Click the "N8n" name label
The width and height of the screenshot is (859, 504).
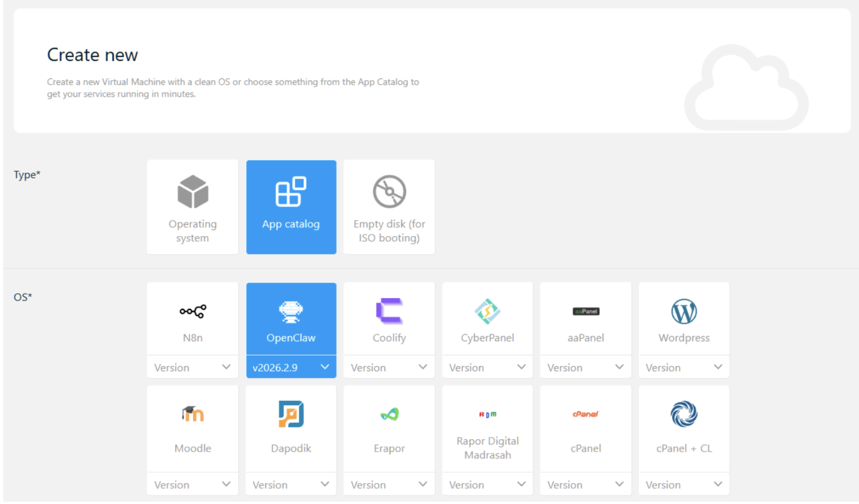pyautogui.click(x=193, y=338)
